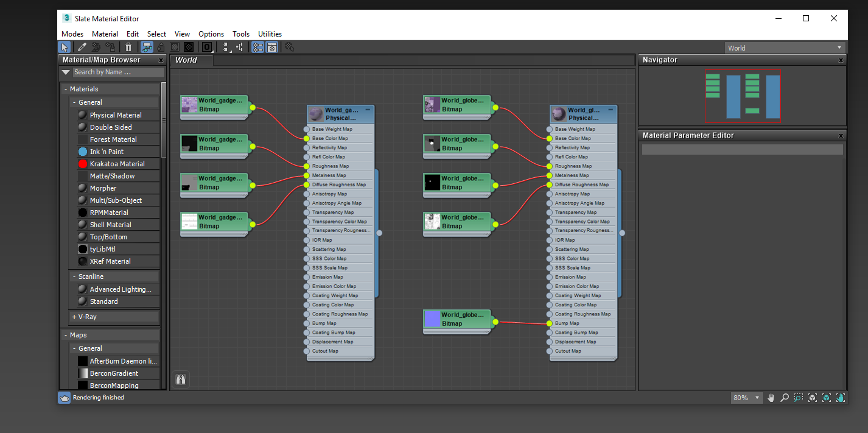Toggle Show Shaded Material in Viewport

(175, 47)
